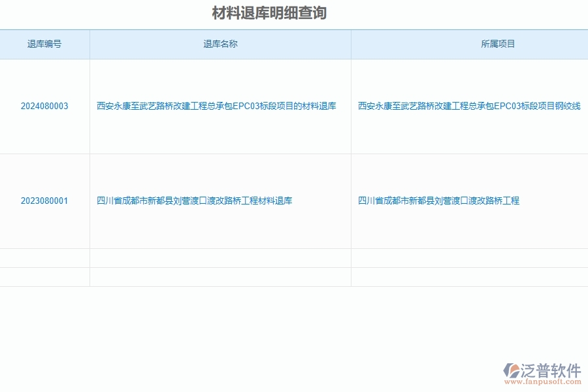Select the row containing record 2024080003
The width and height of the screenshot is (588, 392).
pyautogui.click(x=294, y=106)
